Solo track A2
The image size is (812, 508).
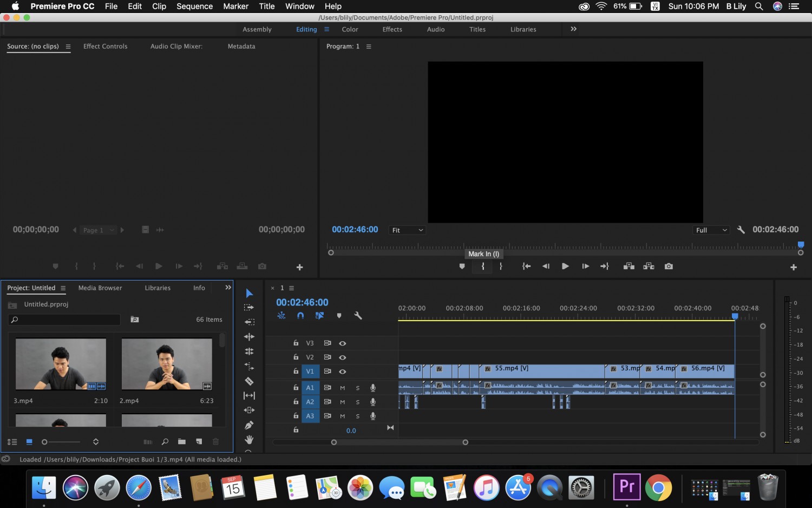click(358, 402)
